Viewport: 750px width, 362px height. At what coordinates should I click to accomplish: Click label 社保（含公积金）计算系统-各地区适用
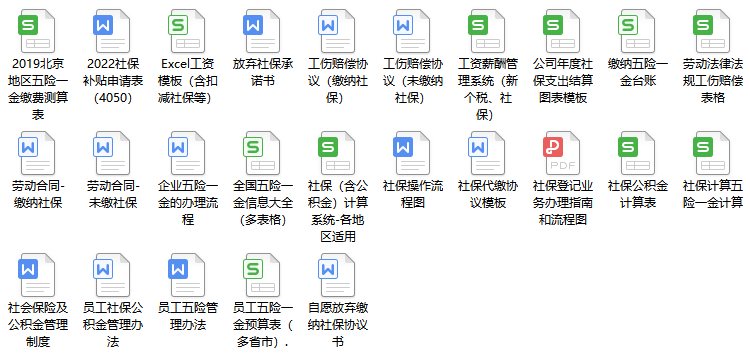point(338,211)
